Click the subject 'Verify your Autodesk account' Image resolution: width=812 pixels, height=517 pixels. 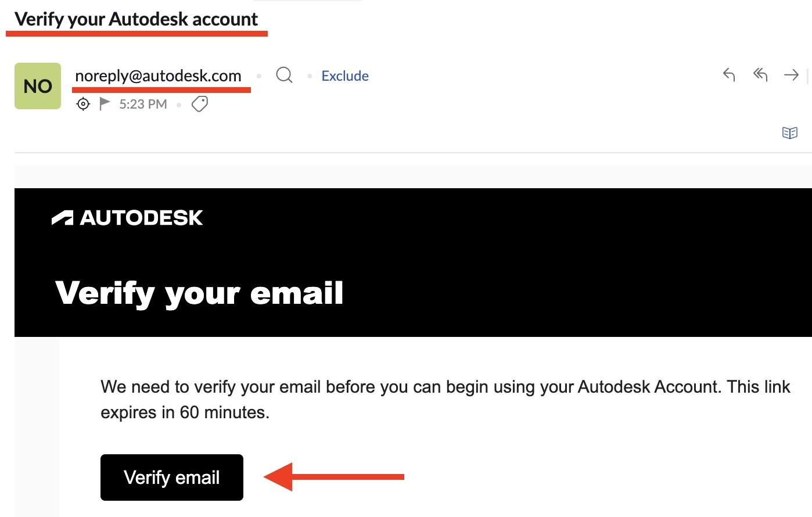tap(136, 19)
